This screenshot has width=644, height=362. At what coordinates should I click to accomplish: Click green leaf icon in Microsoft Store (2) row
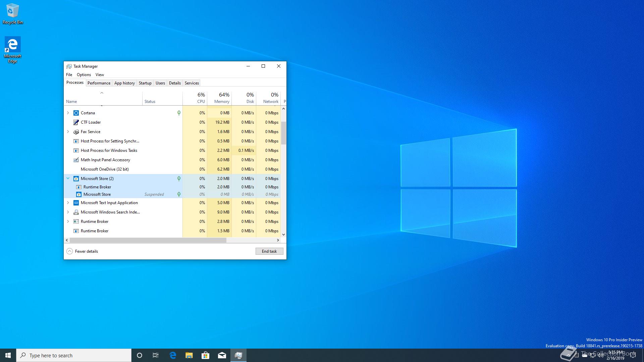(x=179, y=179)
